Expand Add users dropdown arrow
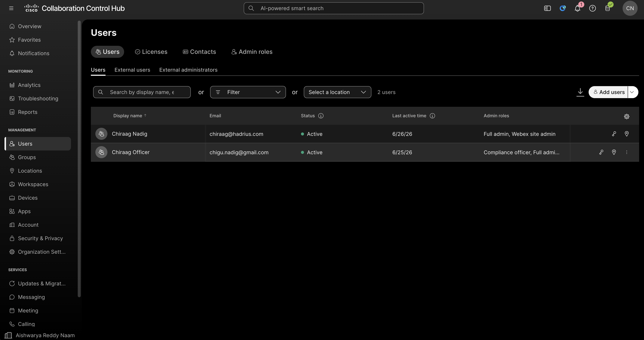Viewport: 644px width, 340px height. (x=633, y=92)
